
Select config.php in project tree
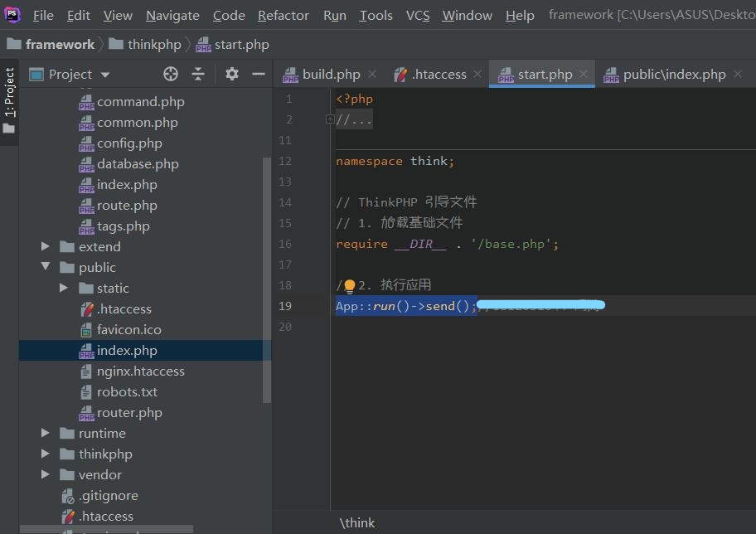(x=129, y=143)
